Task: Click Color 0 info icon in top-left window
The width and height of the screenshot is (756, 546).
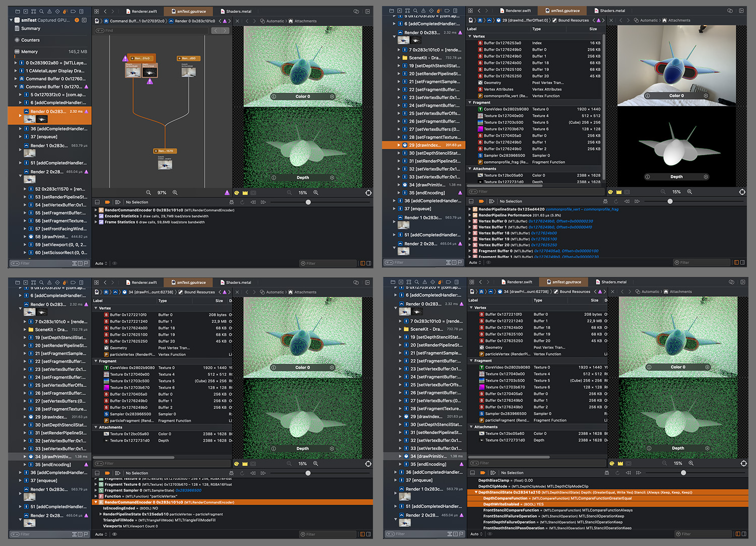Action: (274, 96)
